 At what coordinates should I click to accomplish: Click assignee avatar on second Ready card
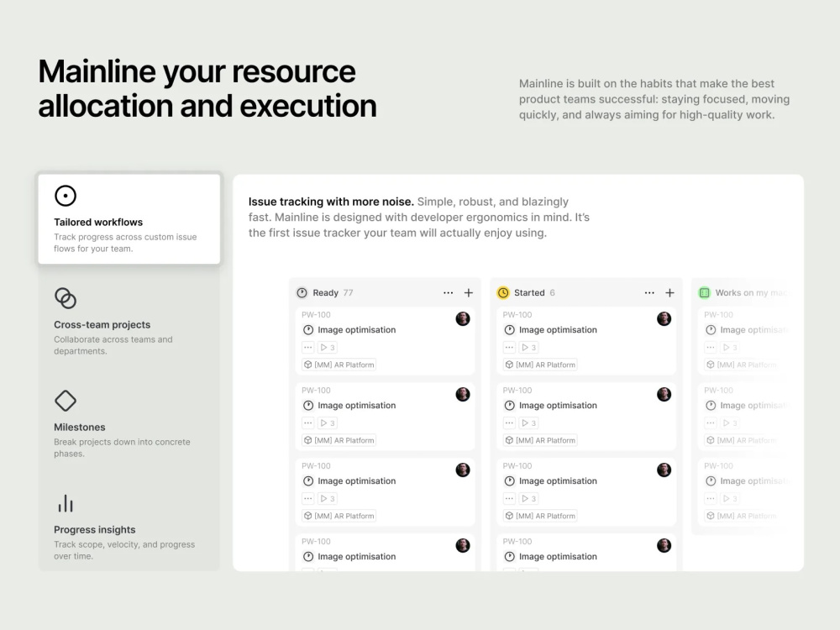463,394
